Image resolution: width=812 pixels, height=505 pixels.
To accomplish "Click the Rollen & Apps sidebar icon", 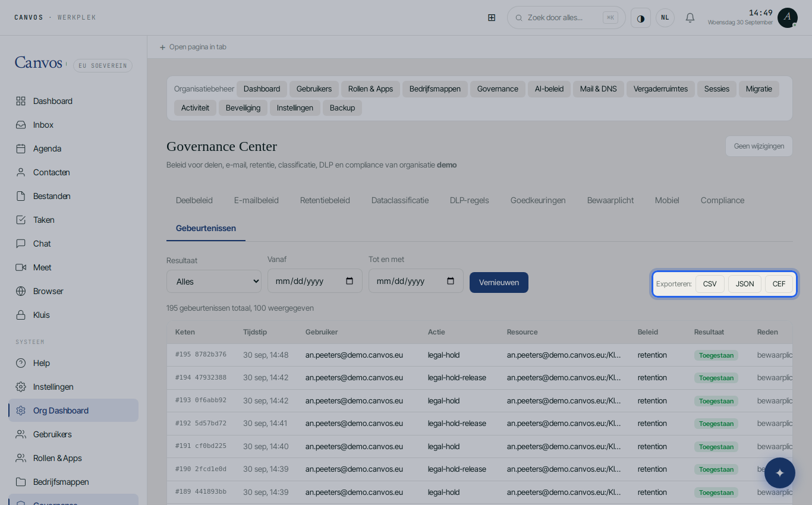I will 21,458.
